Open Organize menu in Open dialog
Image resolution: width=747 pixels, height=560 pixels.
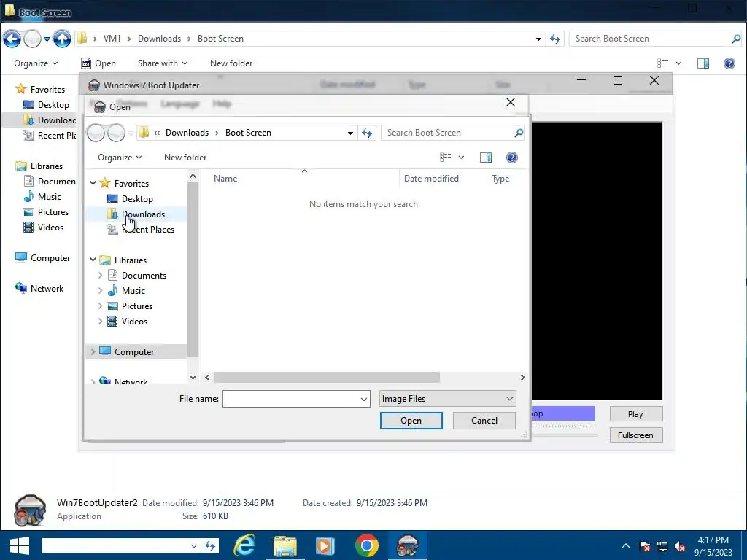coord(120,157)
